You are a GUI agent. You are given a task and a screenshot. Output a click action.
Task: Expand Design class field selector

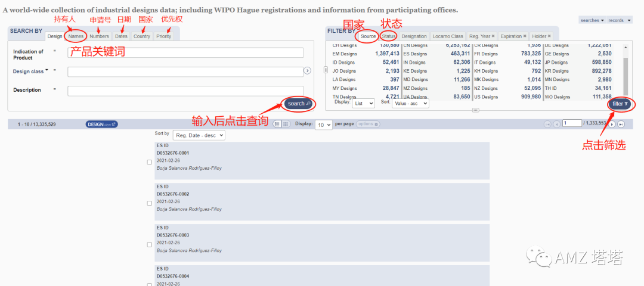click(30, 71)
